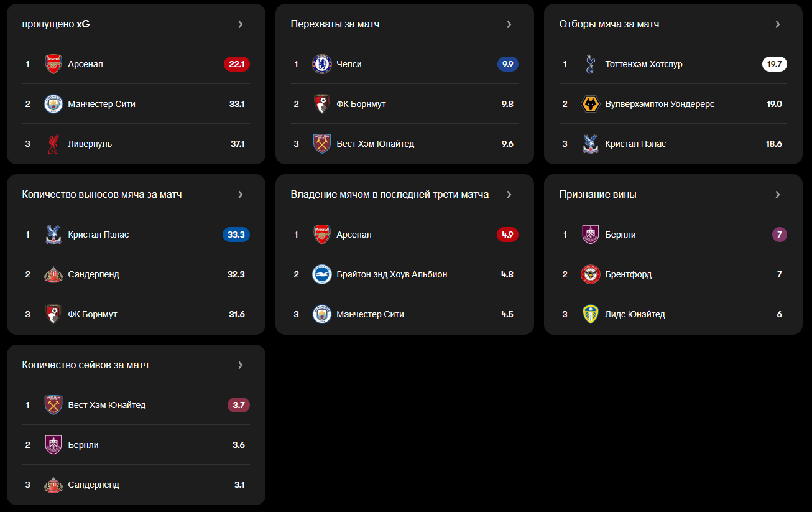Select Сандерленд in clearances per match list
The width and height of the screenshot is (812, 512).
(x=94, y=274)
